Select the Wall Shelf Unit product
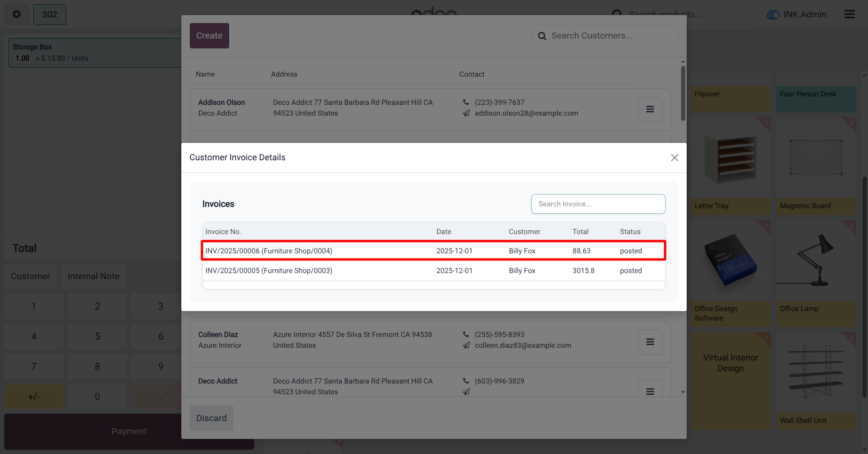This screenshot has width=868, height=454. pyautogui.click(x=816, y=381)
